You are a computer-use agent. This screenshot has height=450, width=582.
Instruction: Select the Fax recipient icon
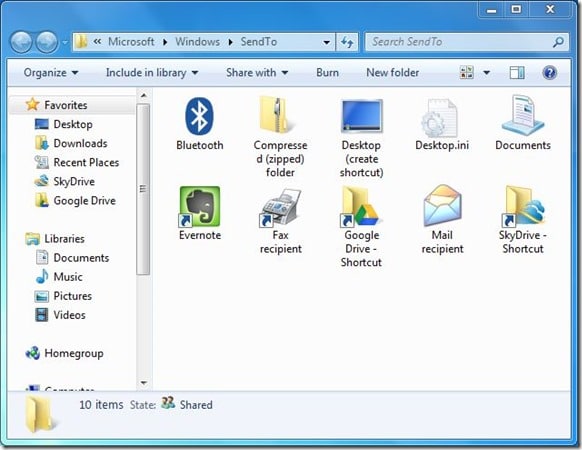[281, 207]
